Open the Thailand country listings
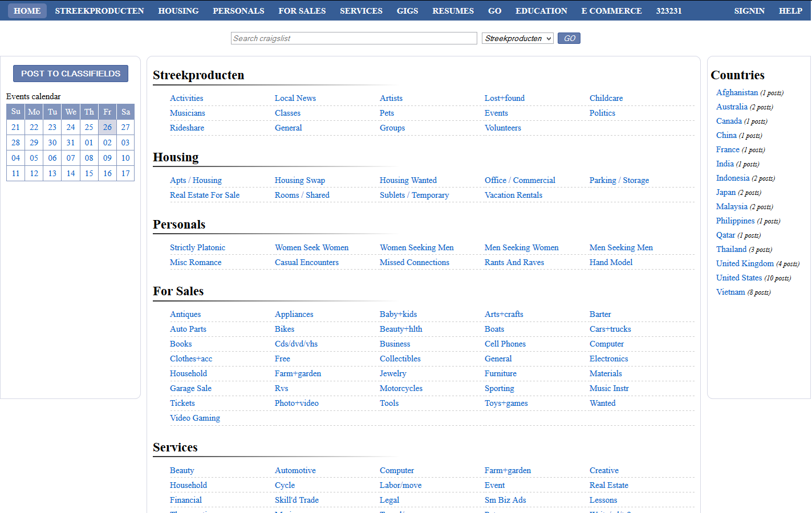Viewport: 812px width, 513px height. 731,249
